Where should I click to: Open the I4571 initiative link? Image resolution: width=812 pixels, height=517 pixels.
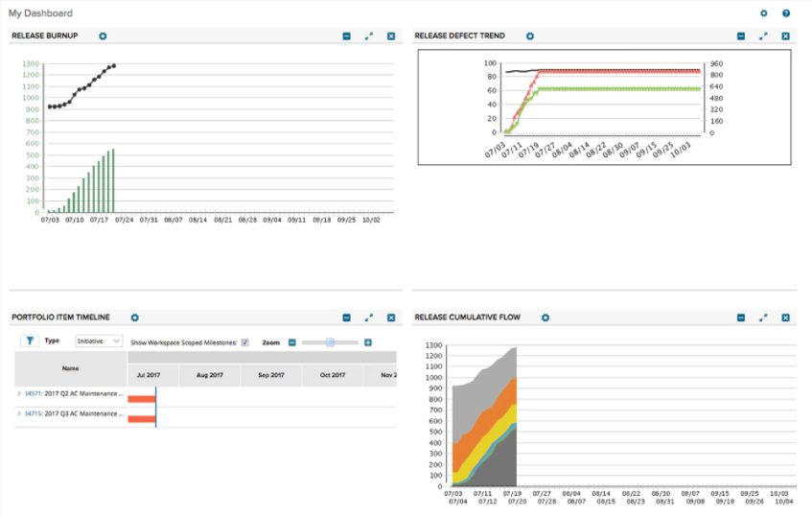pyautogui.click(x=33, y=392)
